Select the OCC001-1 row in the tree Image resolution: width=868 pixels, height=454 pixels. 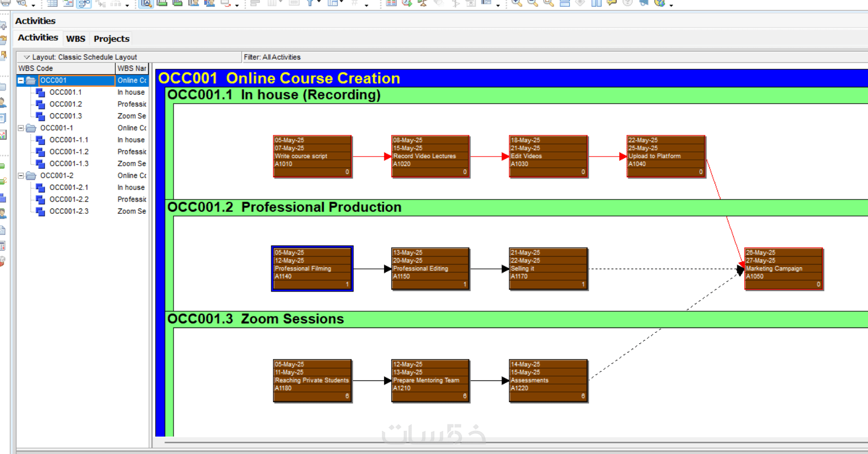pyautogui.click(x=83, y=128)
